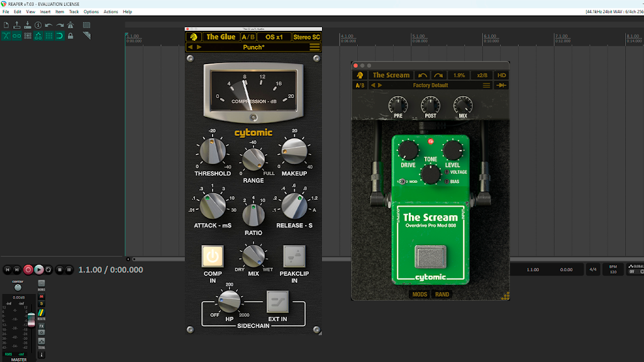
Task: Toggle the locking padlock icon
Action: tap(70, 36)
